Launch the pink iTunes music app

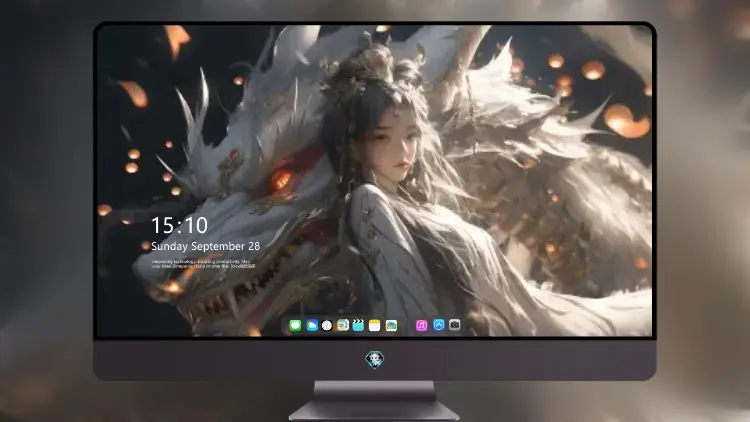coord(421,325)
